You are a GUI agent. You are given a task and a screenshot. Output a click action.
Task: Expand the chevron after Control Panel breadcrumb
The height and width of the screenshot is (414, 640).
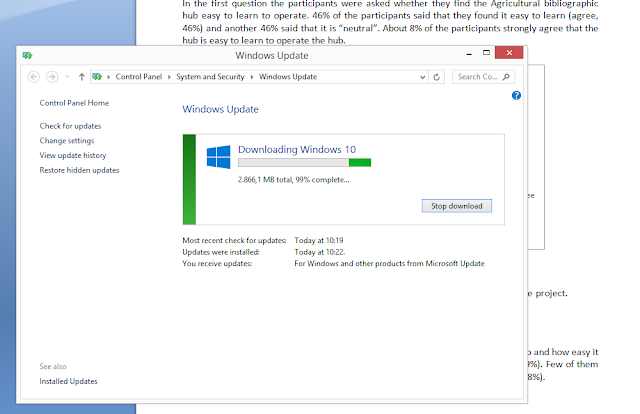(x=169, y=77)
